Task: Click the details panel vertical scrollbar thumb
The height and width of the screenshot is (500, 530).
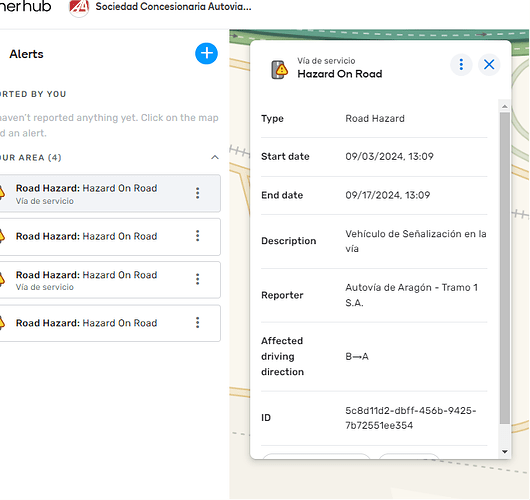Action: (505, 268)
